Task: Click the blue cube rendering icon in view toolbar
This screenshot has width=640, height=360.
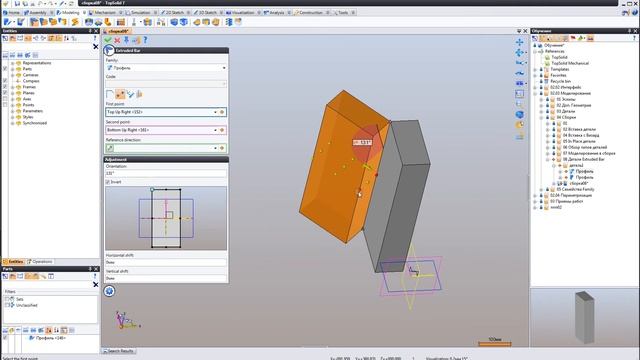Action: [519, 114]
